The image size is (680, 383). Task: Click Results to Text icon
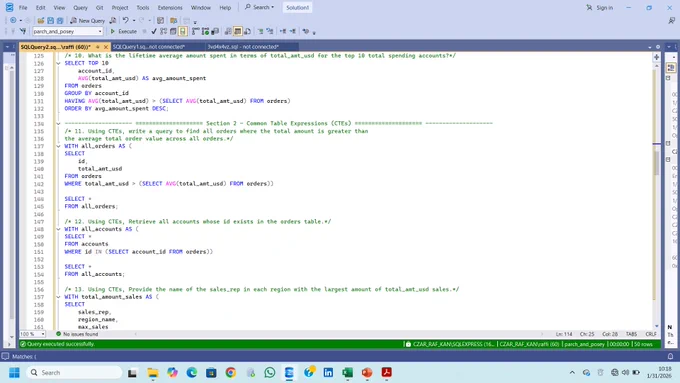point(228,31)
